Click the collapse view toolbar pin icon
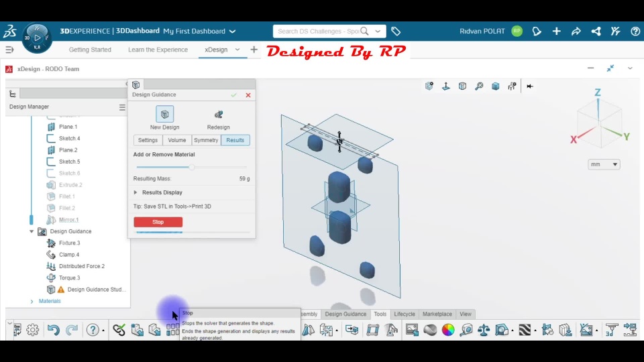The width and height of the screenshot is (644, 362). pos(530,86)
